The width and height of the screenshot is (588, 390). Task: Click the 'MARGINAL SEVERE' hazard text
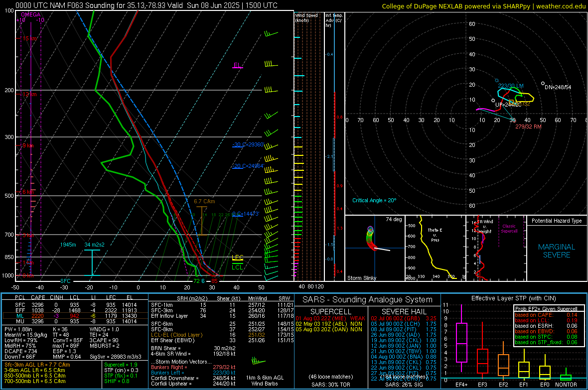557,251
